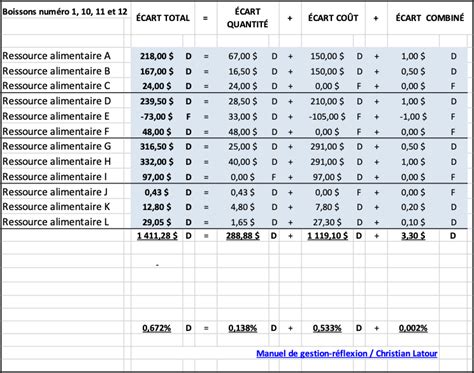Click the -105,00 $ cost variance cell

[327, 117]
